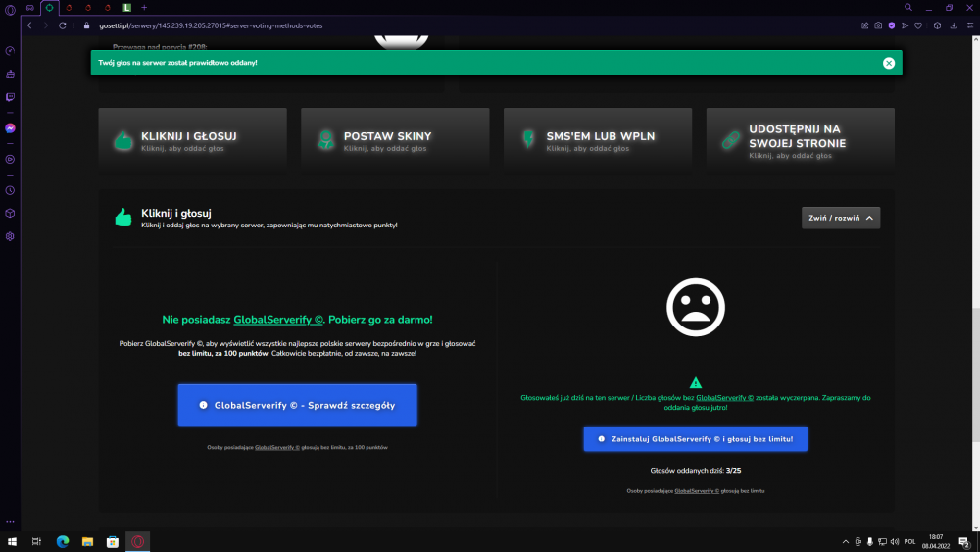The width and height of the screenshot is (980, 552).
Task: Click the warning triangle icon
Action: [x=696, y=382]
